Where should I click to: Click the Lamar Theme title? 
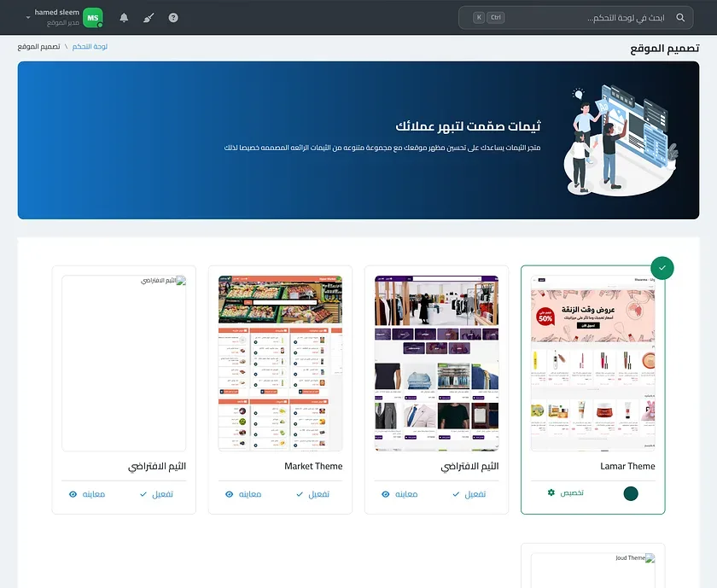click(x=627, y=466)
